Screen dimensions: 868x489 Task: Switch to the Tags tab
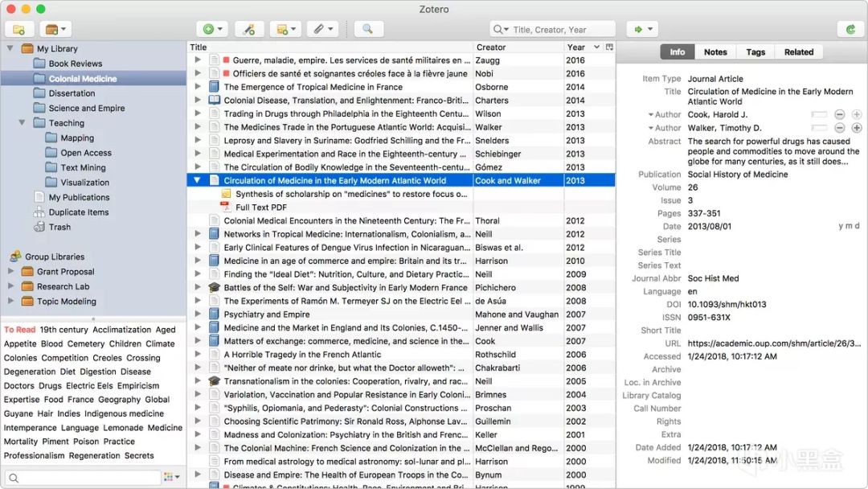[755, 52]
